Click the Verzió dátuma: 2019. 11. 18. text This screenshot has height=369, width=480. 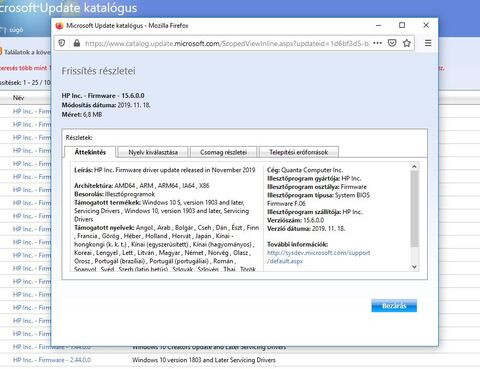coord(306,229)
